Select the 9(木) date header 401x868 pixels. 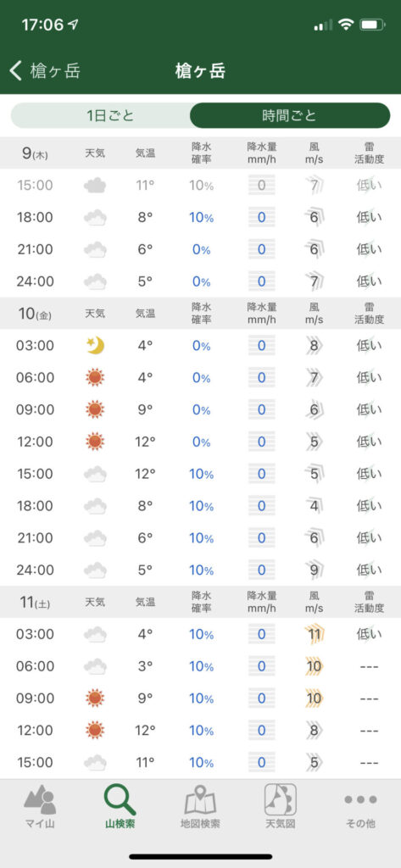[35, 153]
